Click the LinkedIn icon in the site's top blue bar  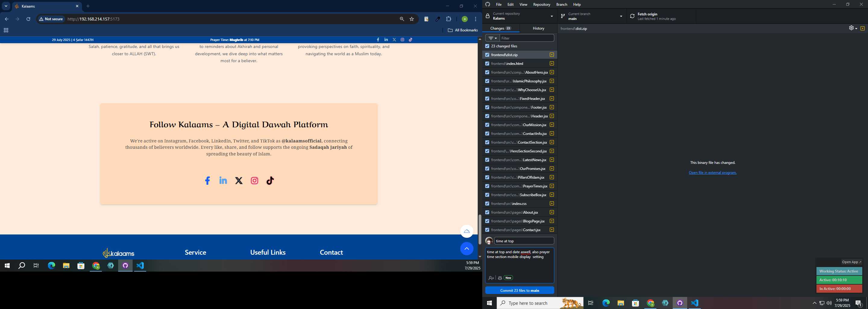[386, 40]
